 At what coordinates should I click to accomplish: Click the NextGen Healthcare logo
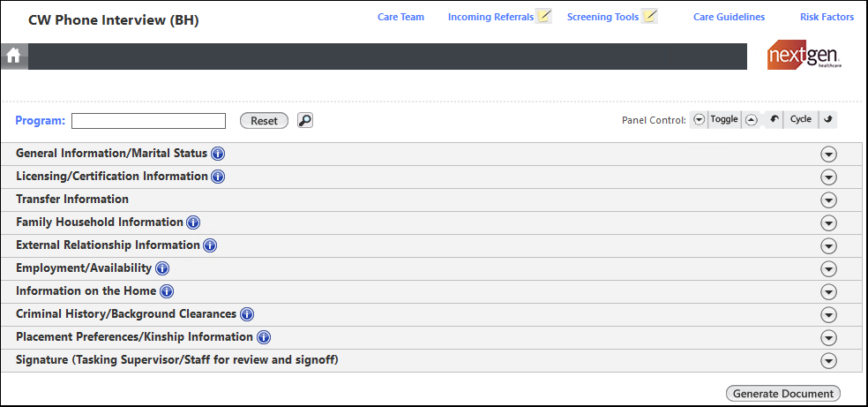[x=804, y=57]
